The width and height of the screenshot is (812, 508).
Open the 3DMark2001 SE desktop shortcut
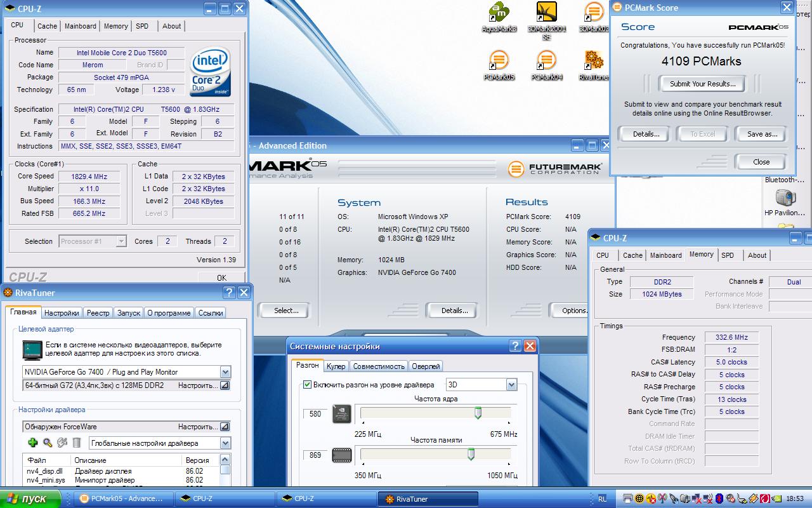click(x=546, y=21)
